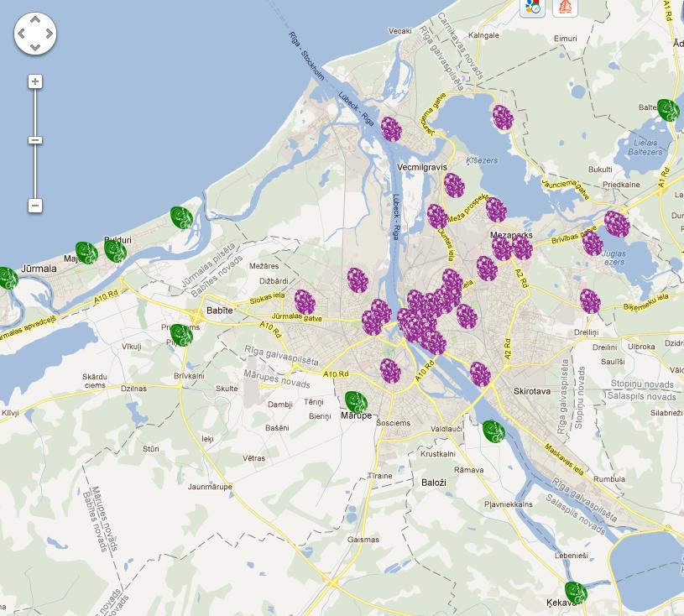Click the zoom slider handle
Screen dimensions: 684x616
tap(35, 140)
